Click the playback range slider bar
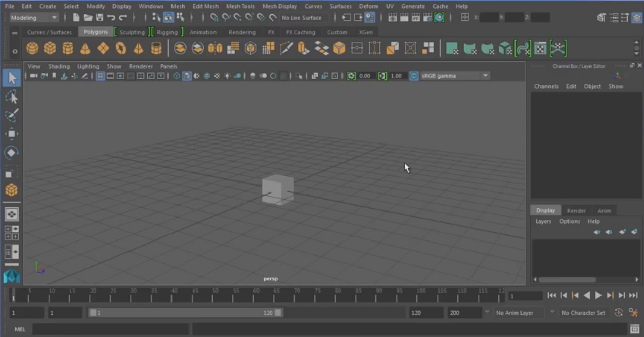This screenshot has height=337, width=644. pos(185,313)
